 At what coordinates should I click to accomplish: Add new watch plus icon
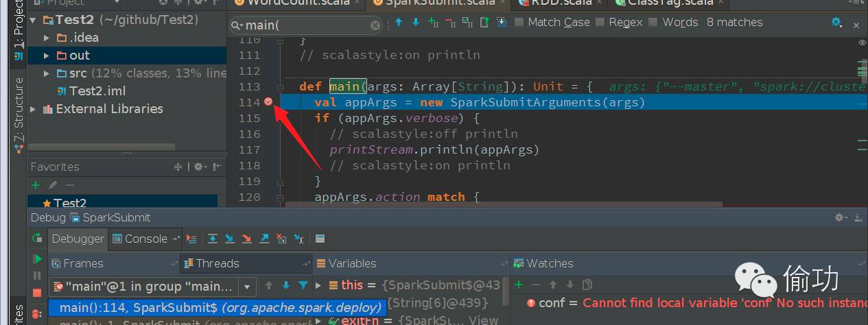(x=519, y=285)
